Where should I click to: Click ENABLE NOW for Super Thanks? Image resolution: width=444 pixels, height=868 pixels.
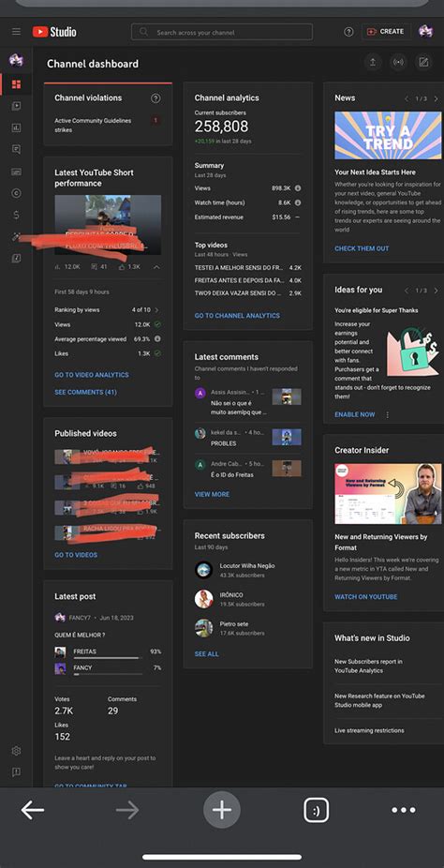[354, 414]
